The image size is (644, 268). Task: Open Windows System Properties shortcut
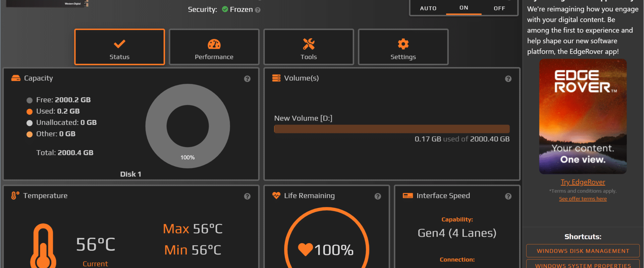coord(583,264)
